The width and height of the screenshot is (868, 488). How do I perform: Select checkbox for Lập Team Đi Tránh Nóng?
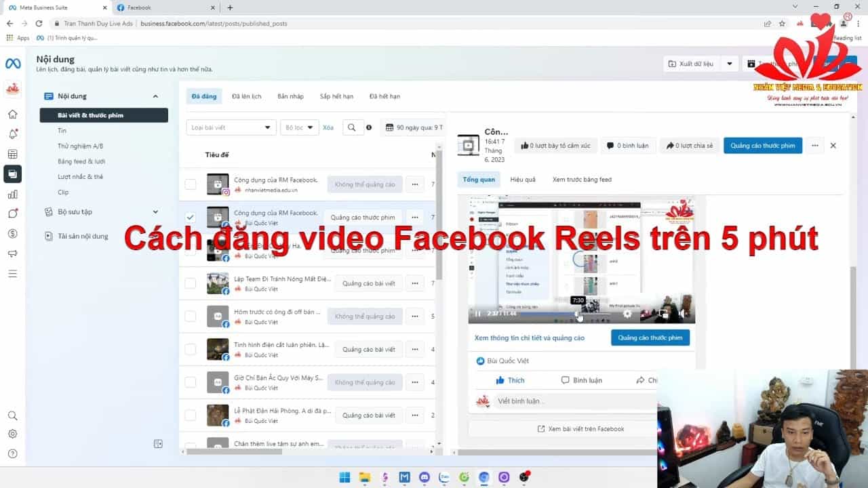(x=191, y=283)
